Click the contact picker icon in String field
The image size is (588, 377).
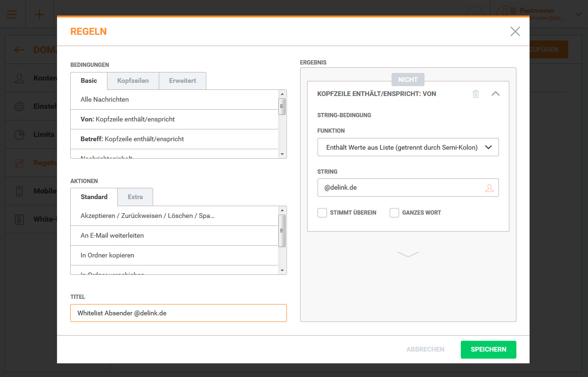pos(490,188)
